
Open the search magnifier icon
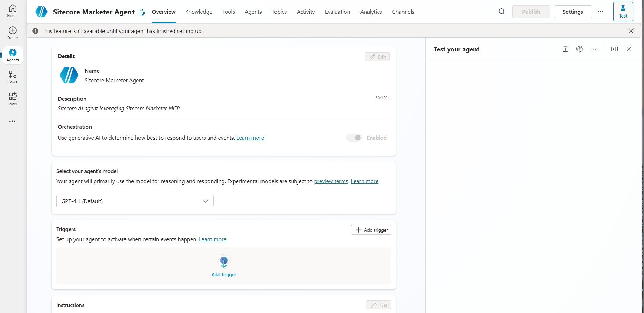(x=502, y=12)
